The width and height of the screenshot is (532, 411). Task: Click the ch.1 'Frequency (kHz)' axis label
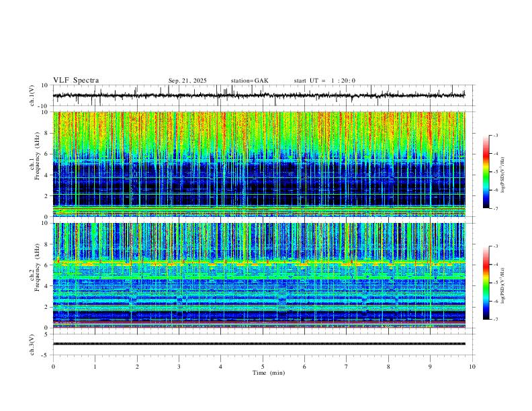pyautogui.click(x=37, y=156)
